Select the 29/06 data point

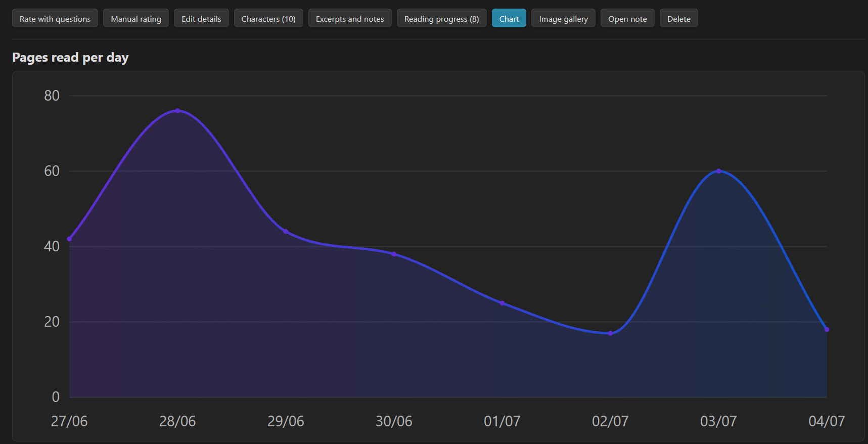[x=286, y=232]
